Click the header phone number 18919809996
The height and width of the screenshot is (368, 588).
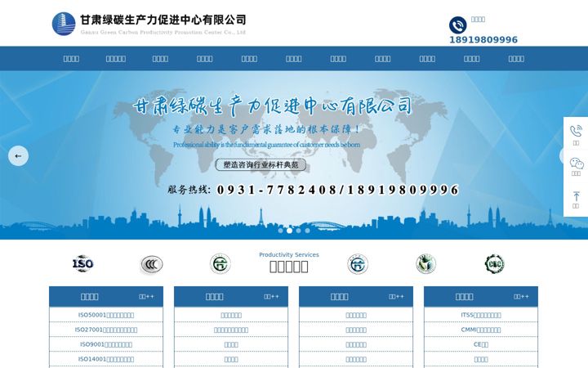pyautogui.click(x=483, y=40)
